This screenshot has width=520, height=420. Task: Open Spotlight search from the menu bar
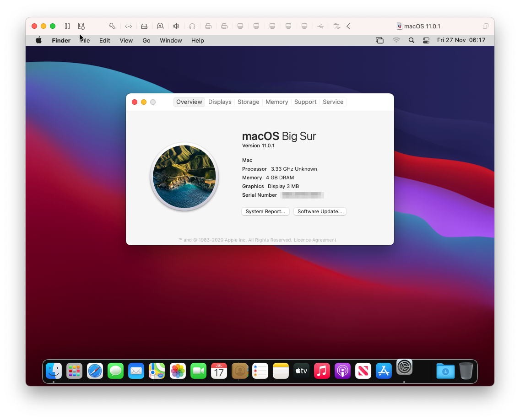coord(411,40)
